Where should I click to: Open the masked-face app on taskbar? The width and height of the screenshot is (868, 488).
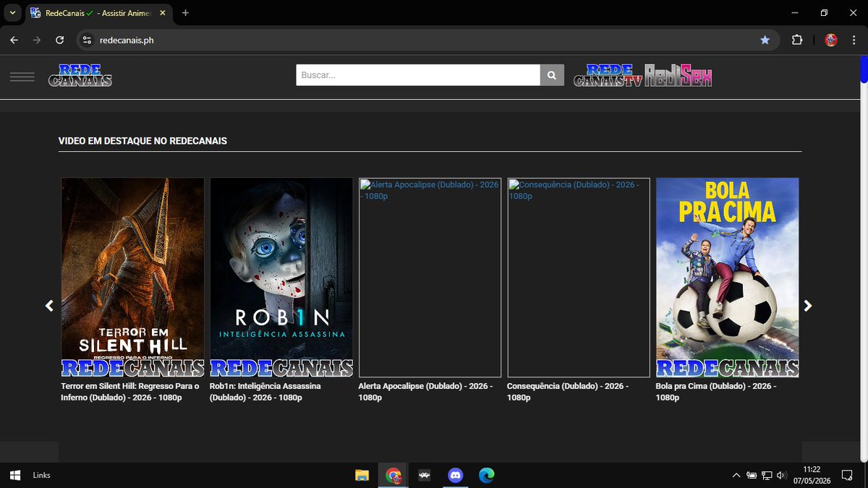point(425,475)
